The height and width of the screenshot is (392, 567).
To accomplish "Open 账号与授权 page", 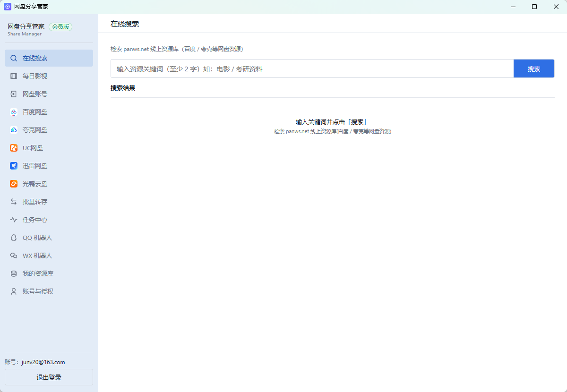I will (x=49, y=291).
